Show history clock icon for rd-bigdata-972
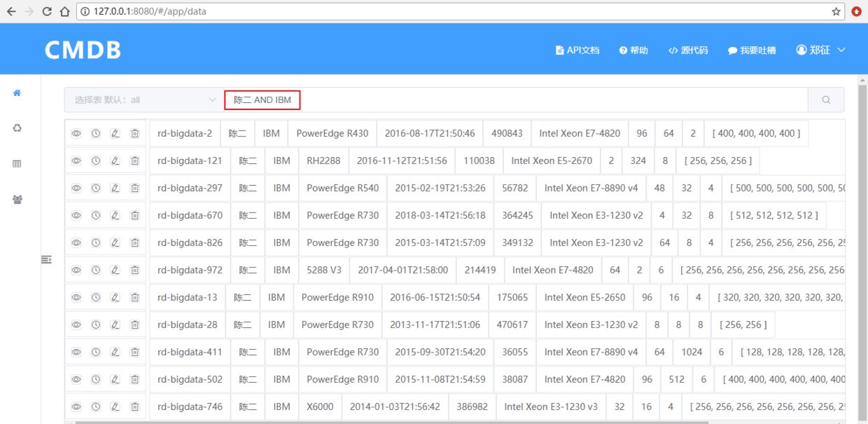This screenshot has width=868, height=424. (96, 270)
